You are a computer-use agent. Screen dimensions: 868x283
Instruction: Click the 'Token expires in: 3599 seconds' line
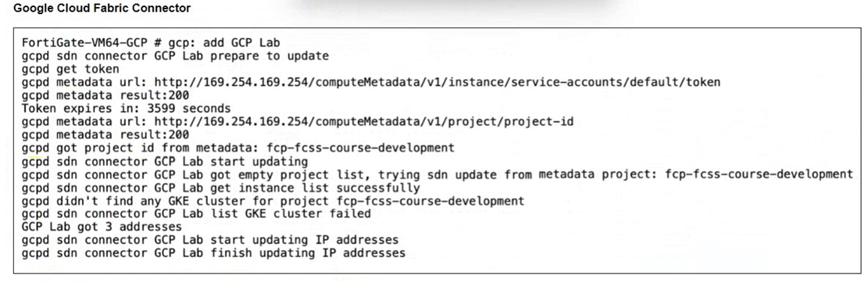point(127,109)
